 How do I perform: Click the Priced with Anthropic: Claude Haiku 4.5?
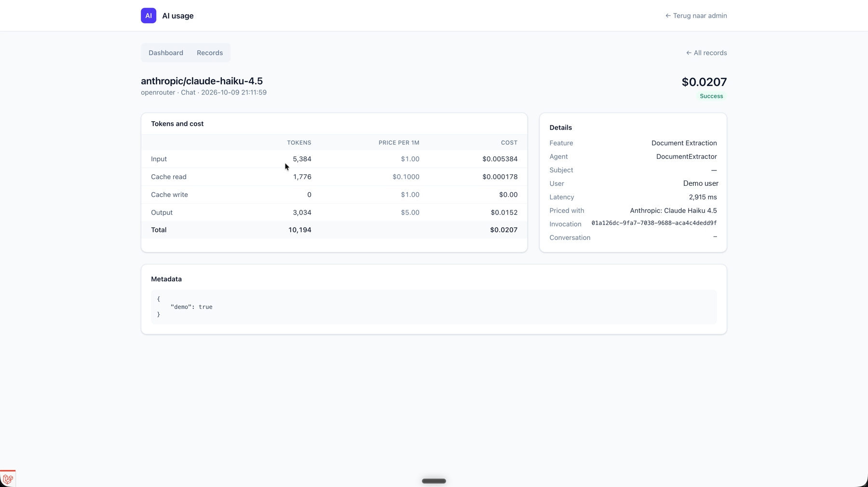(x=673, y=210)
